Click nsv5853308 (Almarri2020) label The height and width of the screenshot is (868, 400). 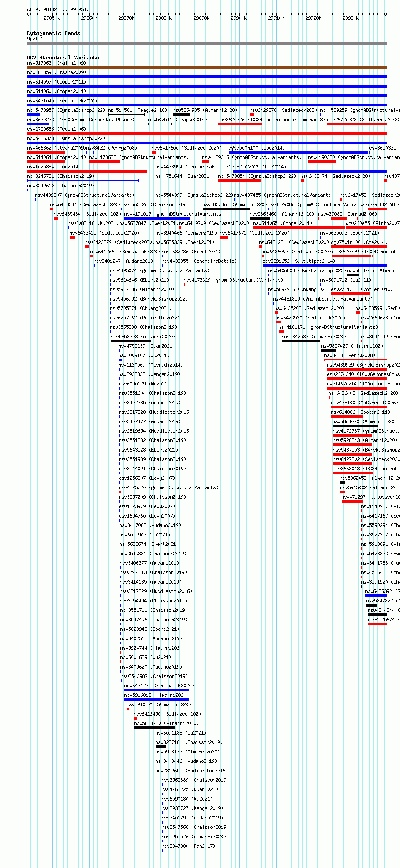143,337
